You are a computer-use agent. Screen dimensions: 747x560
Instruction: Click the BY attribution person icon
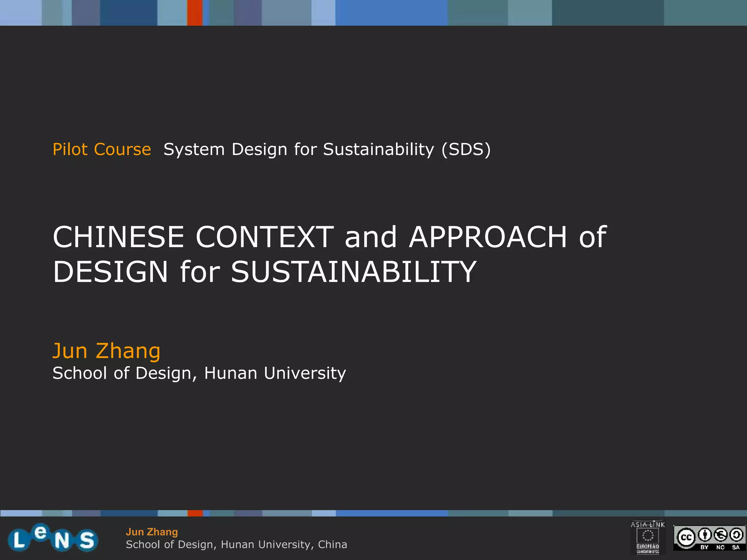[705, 535]
